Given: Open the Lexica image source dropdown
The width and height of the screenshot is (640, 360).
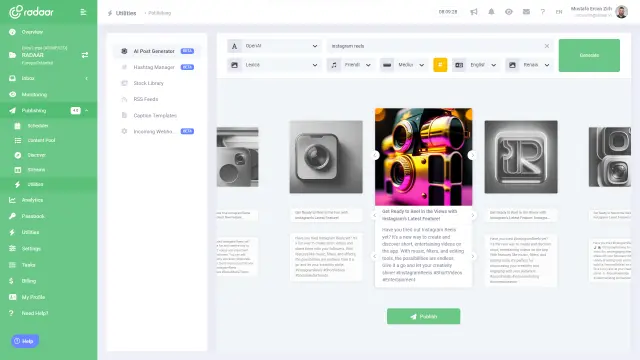Looking at the screenshot, I should click(x=273, y=65).
